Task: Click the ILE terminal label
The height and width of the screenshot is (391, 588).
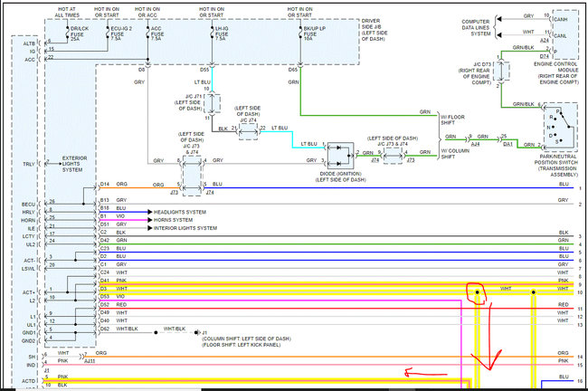Action: (x=32, y=228)
